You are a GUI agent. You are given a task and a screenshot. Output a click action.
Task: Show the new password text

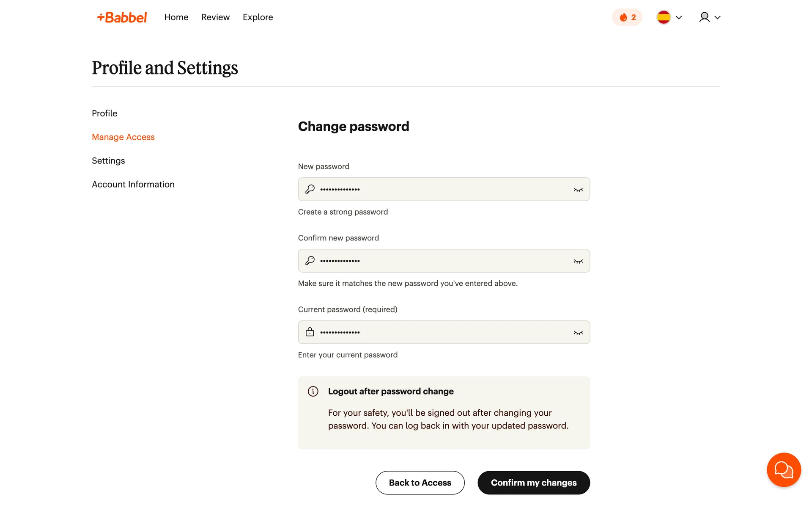pos(578,190)
